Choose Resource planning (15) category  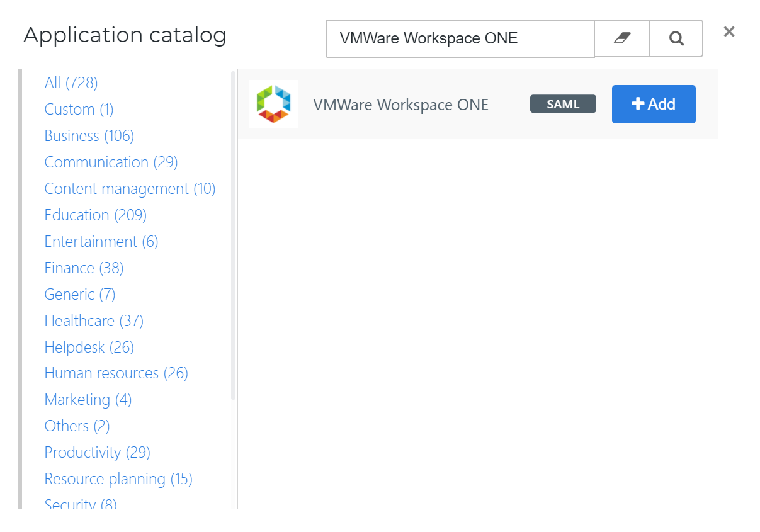coord(118,478)
